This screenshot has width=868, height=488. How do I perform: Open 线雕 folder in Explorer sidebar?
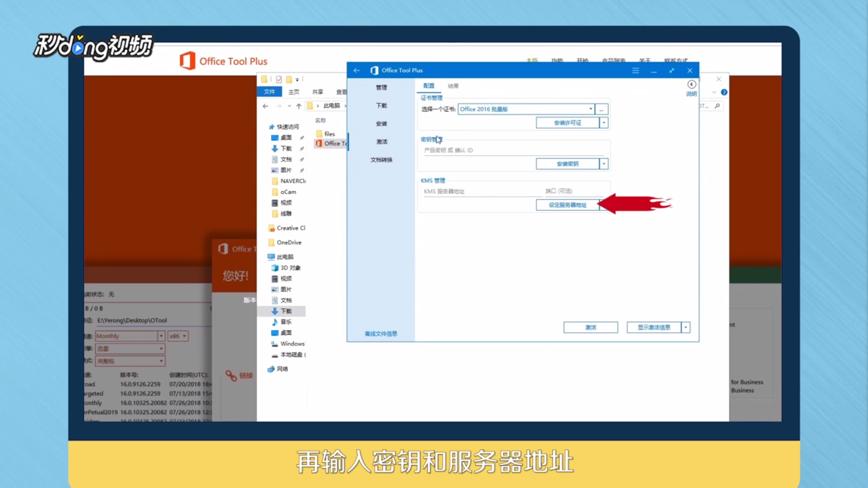(282, 214)
